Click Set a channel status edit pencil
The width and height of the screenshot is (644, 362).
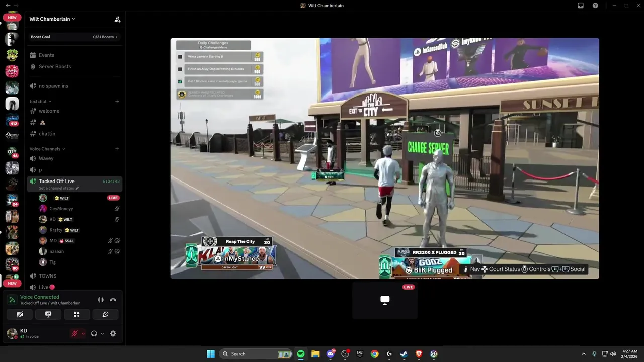(77, 188)
